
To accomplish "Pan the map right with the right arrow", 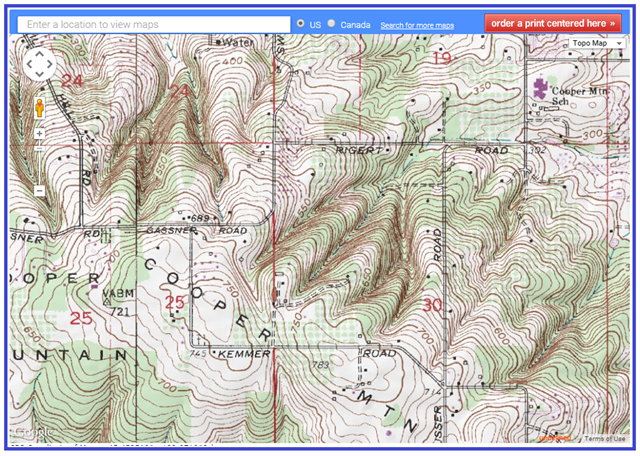I will click(x=52, y=65).
